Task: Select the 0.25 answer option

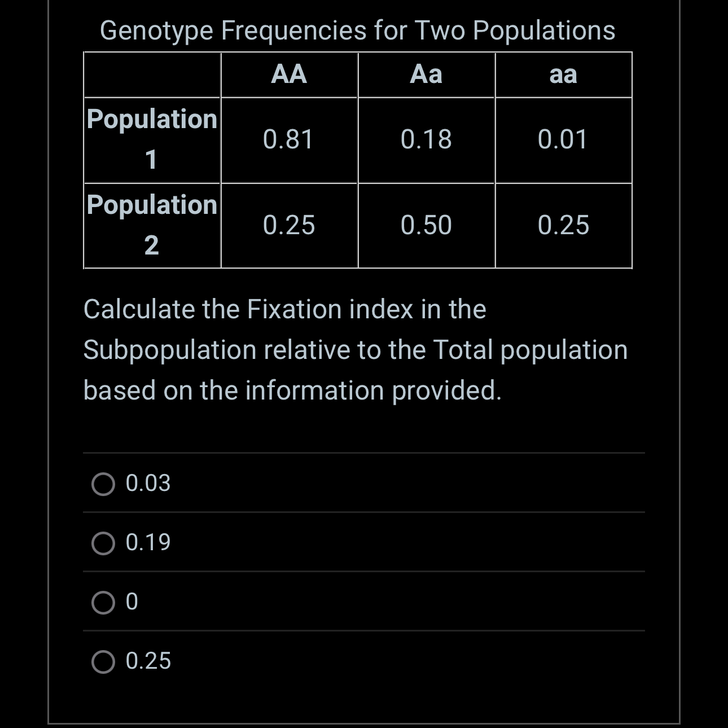Action: 104,661
